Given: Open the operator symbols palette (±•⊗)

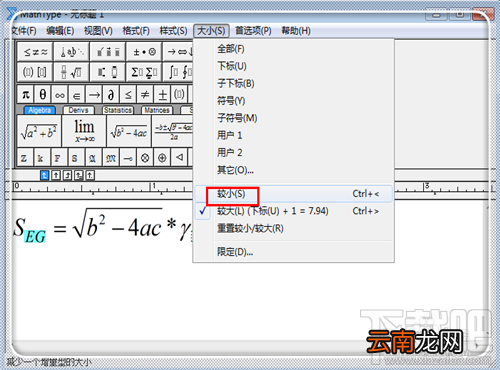Looking at the screenshot, I should [144, 52].
